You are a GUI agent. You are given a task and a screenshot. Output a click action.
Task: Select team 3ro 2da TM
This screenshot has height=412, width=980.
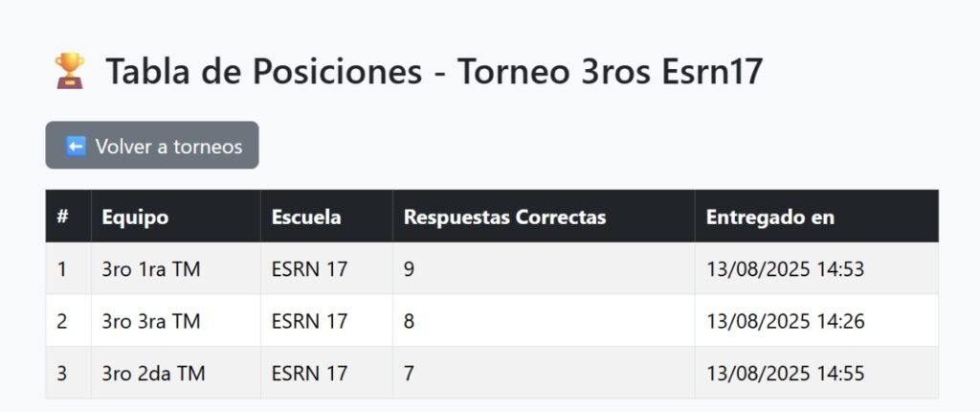pyautogui.click(x=154, y=373)
